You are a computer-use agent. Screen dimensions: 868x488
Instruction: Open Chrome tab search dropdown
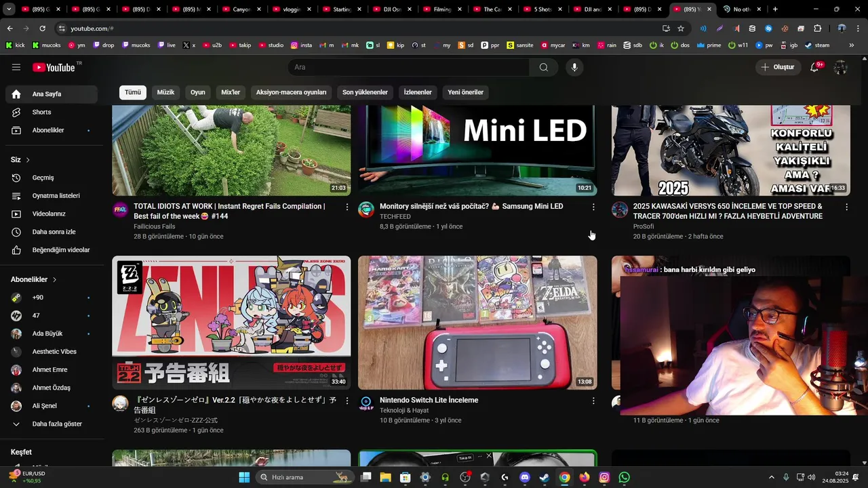coord(8,9)
